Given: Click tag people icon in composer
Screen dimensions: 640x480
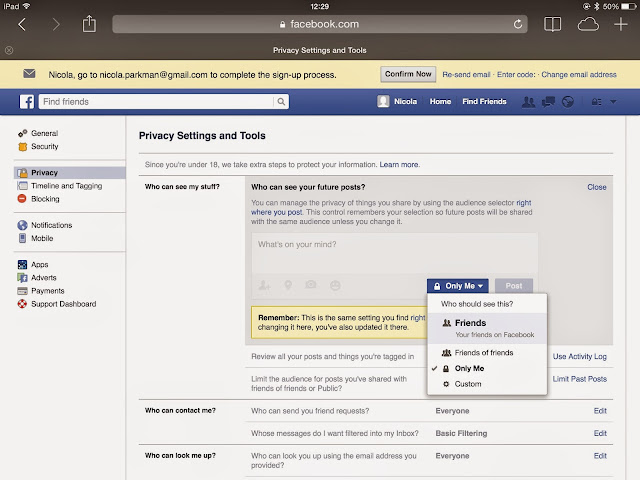Looking at the screenshot, I should [264, 285].
